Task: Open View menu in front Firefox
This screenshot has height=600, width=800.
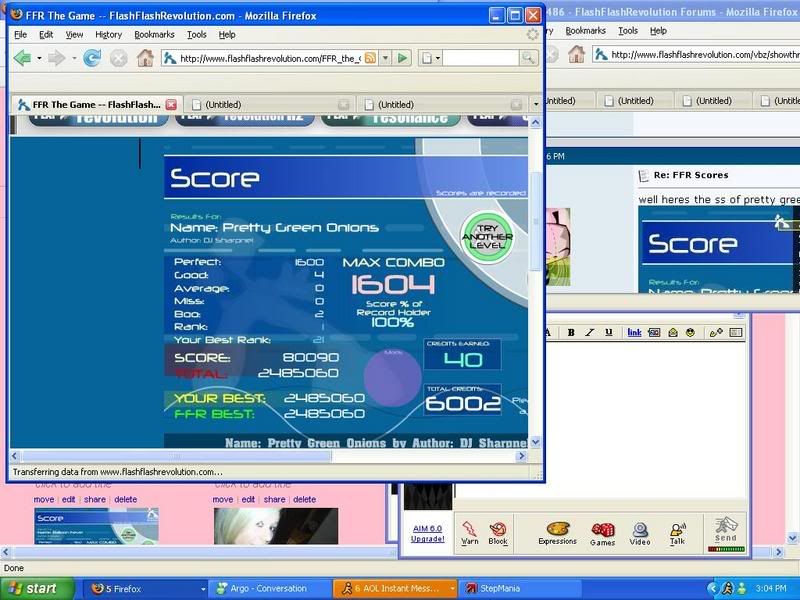Action: pos(74,35)
